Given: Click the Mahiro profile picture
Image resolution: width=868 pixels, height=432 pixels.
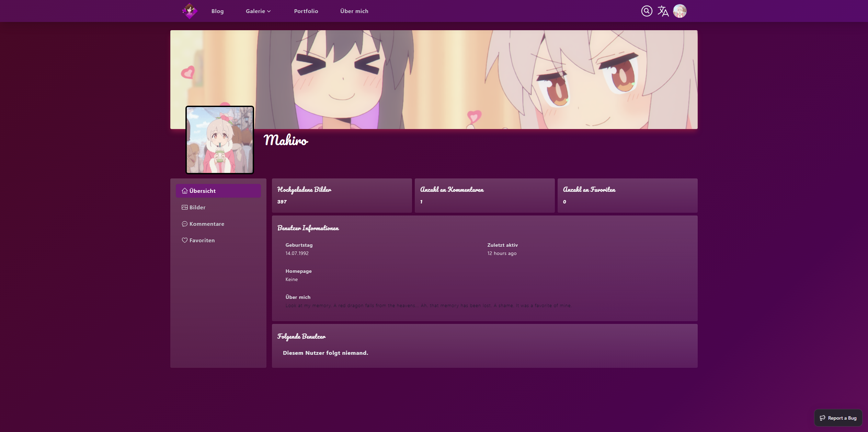Looking at the screenshot, I should point(220,140).
